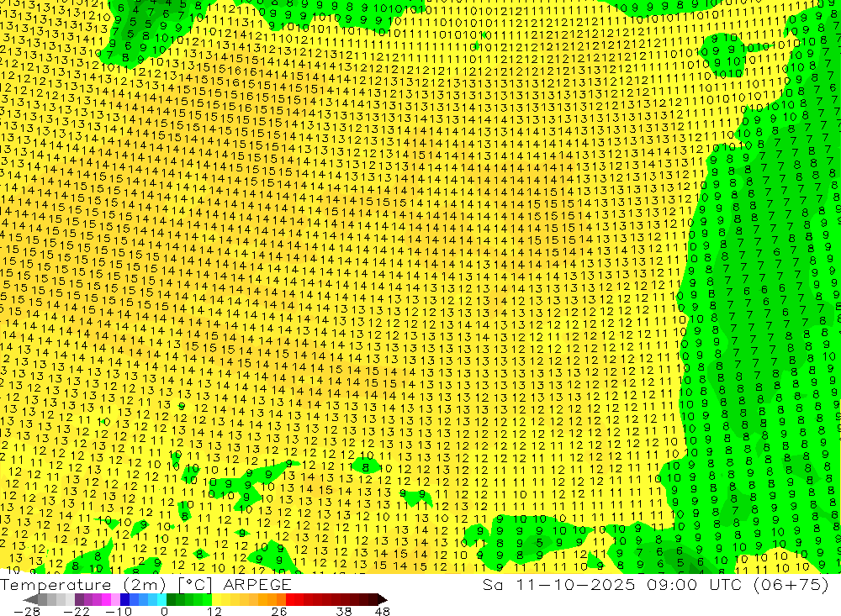Click the 0 label on the color scale

tap(164, 612)
